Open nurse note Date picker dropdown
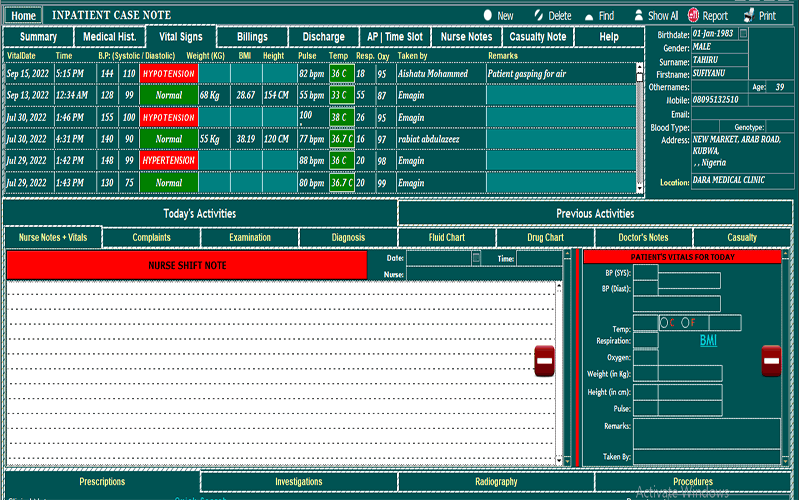800x500 pixels. (x=477, y=258)
